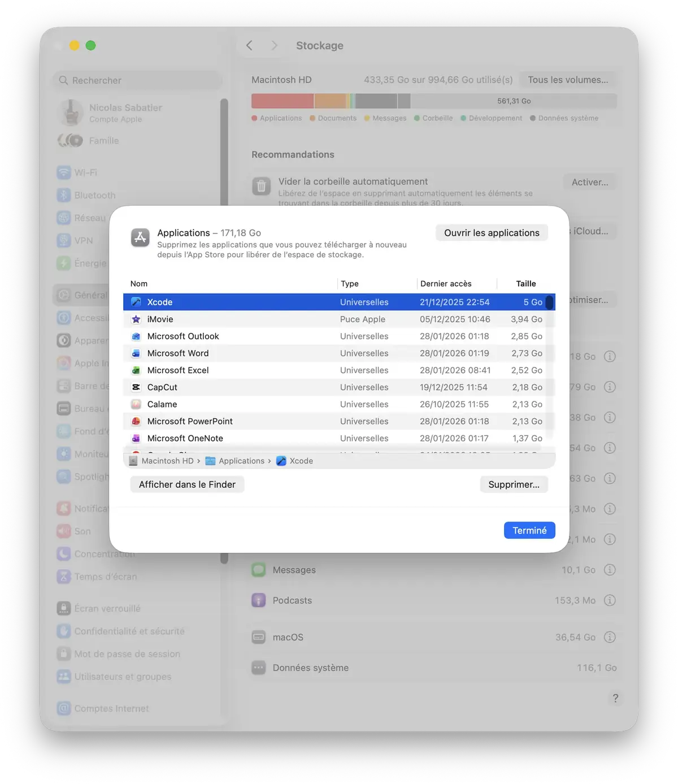Click the Wi-Fi sidebar icon
678x784 pixels.
click(63, 172)
